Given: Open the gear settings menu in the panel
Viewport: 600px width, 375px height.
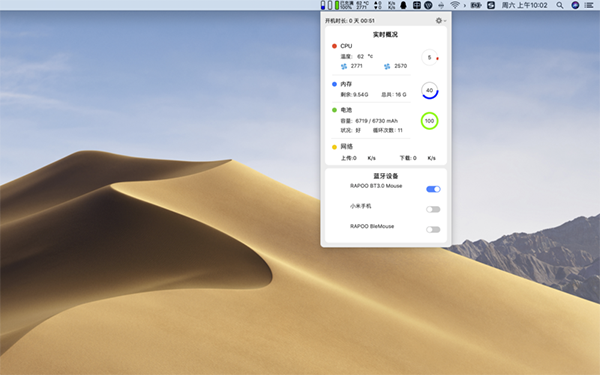Looking at the screenshot, I should 441,21.
